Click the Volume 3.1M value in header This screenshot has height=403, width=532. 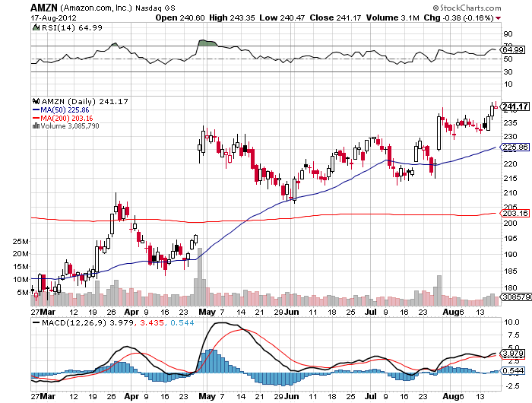(x=393, y=17)
